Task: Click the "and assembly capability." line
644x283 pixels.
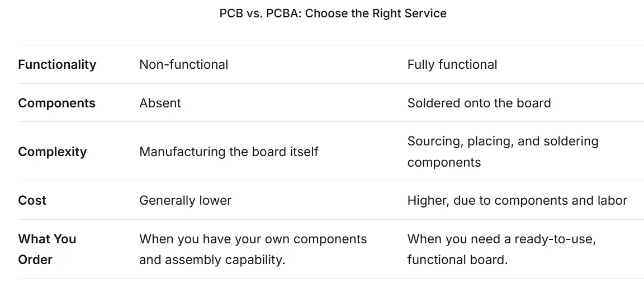Action: pyautogui.click(x=212, y=260)
